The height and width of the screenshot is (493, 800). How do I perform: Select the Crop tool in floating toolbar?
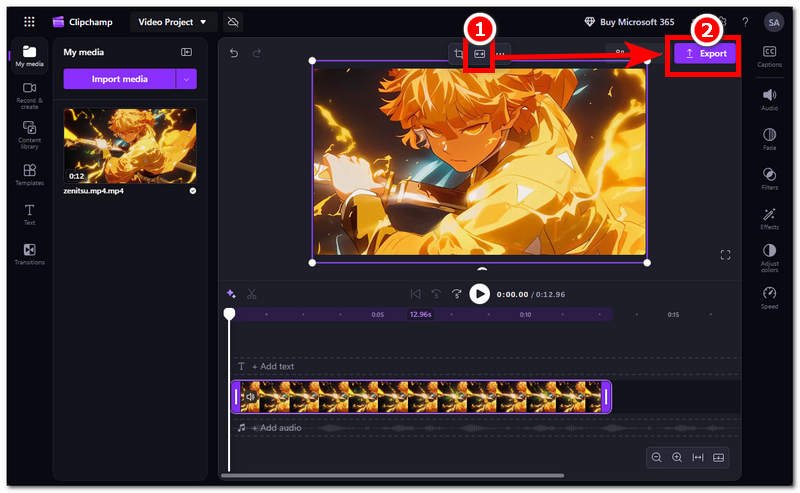tap(458, 54)
